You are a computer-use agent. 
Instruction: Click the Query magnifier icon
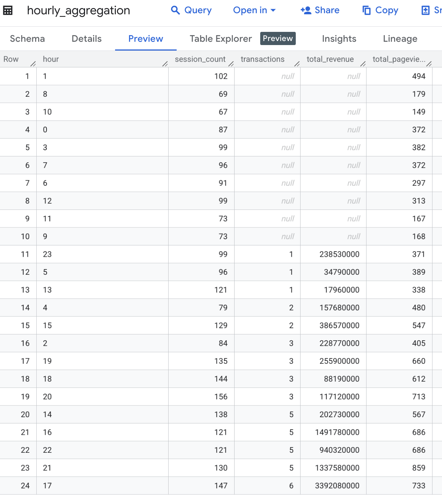click(176, 10)
